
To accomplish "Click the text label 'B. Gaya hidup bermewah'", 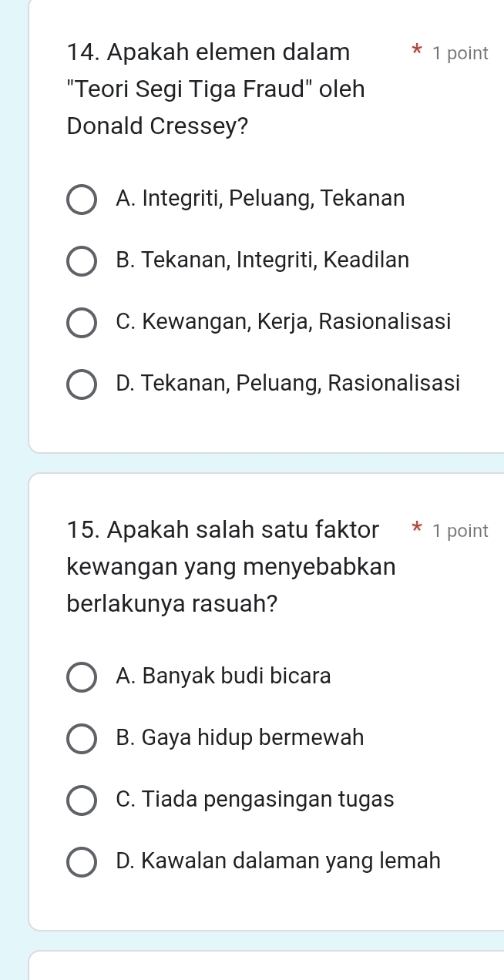I will 240,738.
